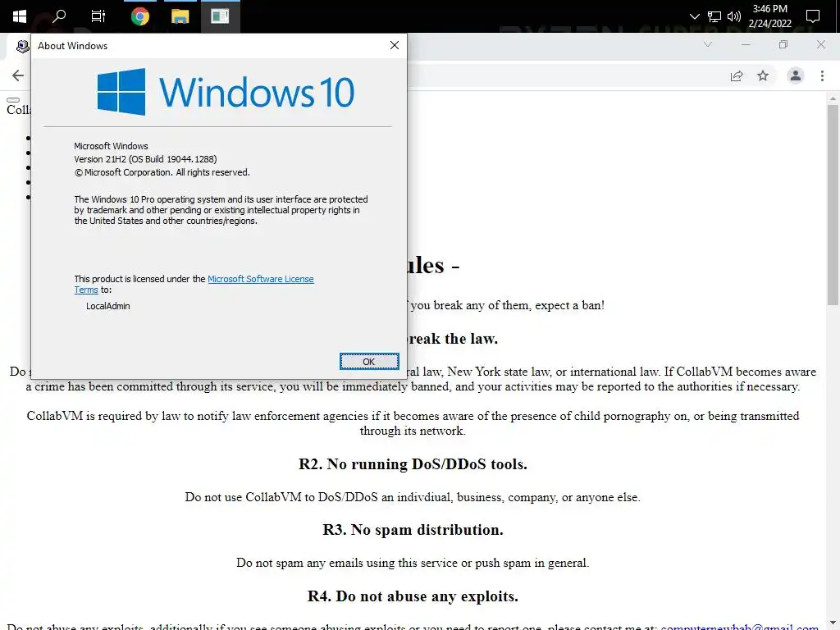840x630 pixels.
Task: Close the Chrome window
Action: click(x=820, y=44)
